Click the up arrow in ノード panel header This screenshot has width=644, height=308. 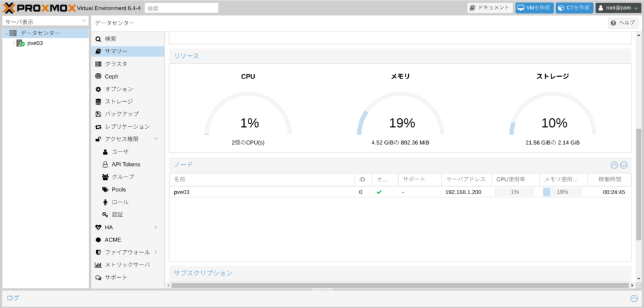614,165
